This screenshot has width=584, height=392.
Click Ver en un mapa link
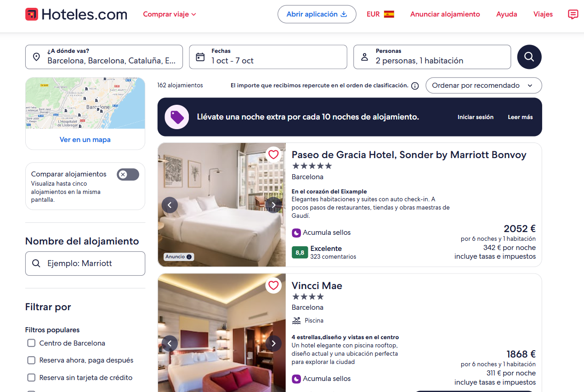coord(85,140)
